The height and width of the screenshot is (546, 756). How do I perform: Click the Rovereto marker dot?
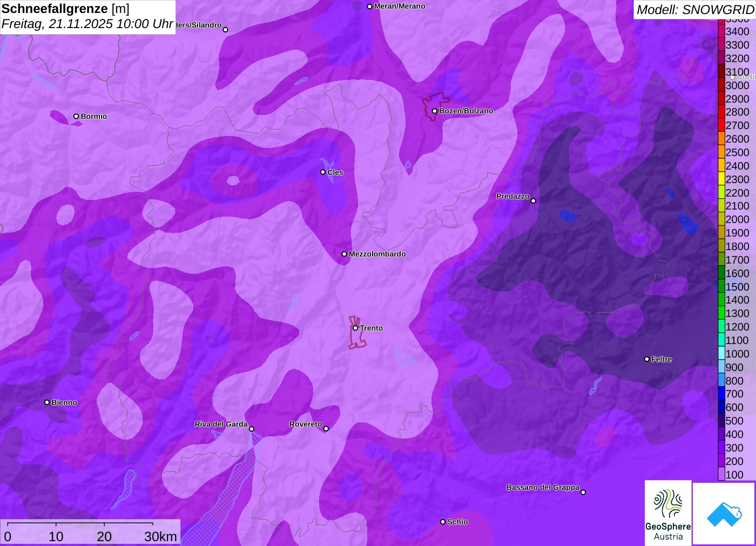(x=326, y=429)
